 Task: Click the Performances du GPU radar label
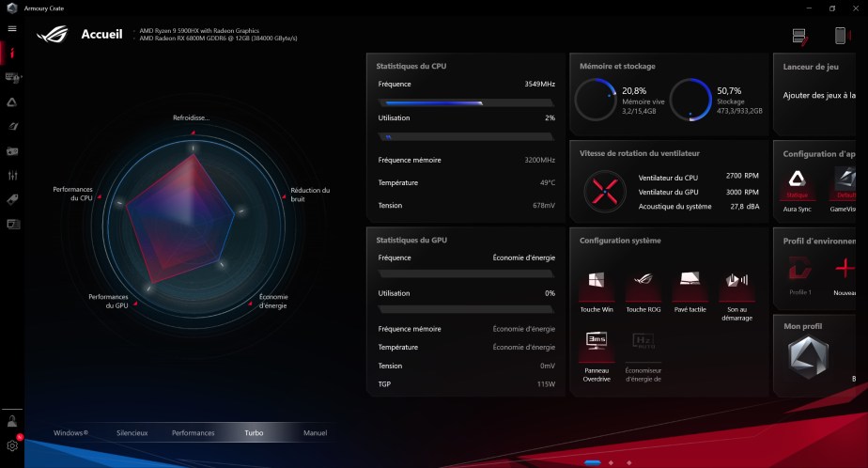108,302
